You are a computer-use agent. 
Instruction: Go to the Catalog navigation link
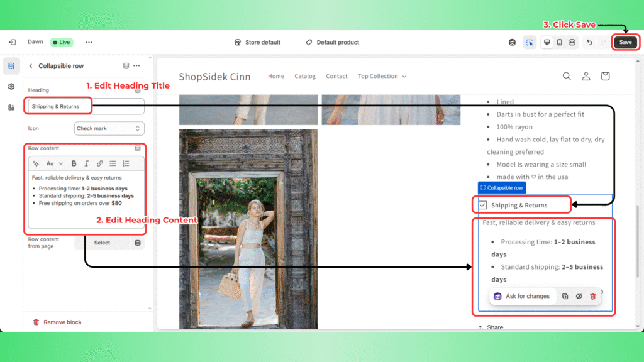pos(305,76)
